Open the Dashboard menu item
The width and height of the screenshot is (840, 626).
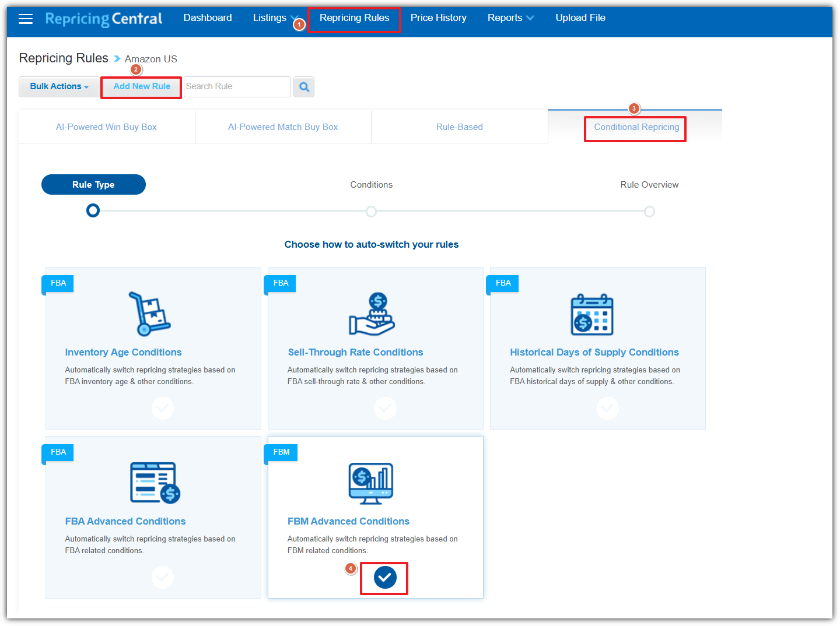(x=208, y=18)
